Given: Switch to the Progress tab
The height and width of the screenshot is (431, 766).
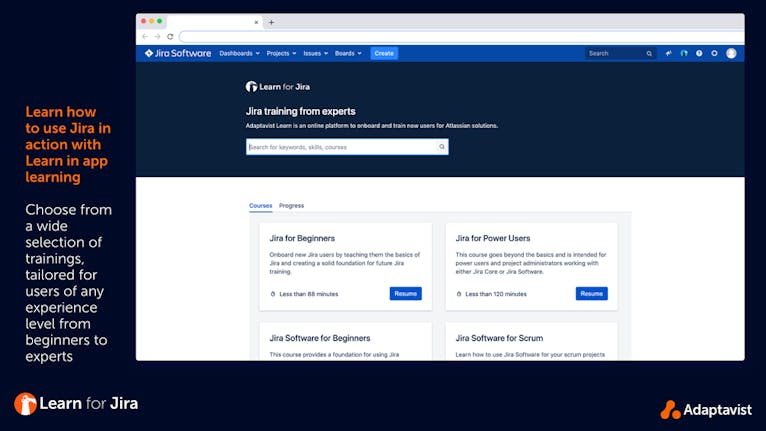Looking at the screenshot, I should 291,206.
